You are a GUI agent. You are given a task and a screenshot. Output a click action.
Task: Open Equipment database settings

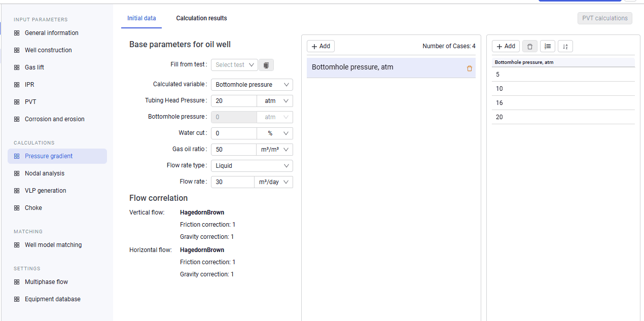point(53,299)
